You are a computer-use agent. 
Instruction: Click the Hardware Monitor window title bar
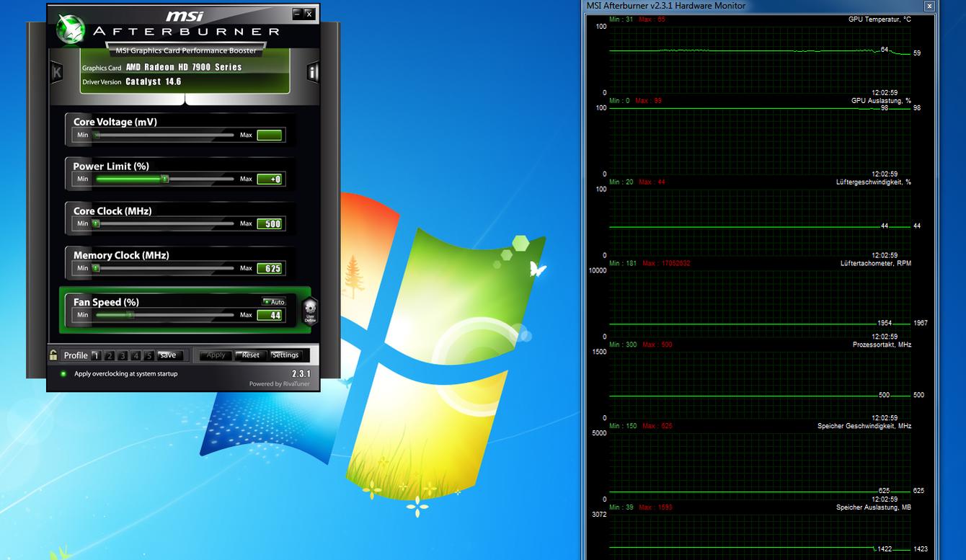click(761, 6)
